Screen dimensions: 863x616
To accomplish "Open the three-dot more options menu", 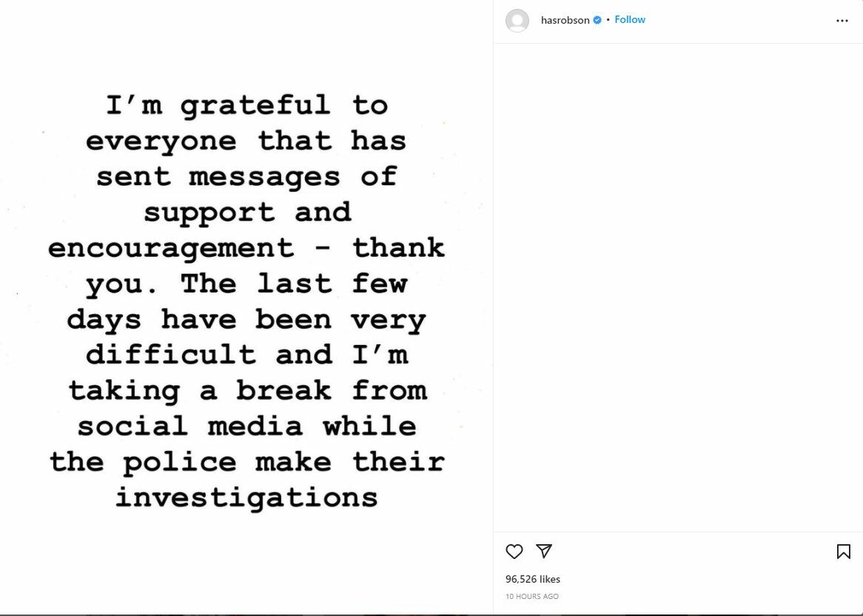I will pyautogui.click(x=842, y=21).
